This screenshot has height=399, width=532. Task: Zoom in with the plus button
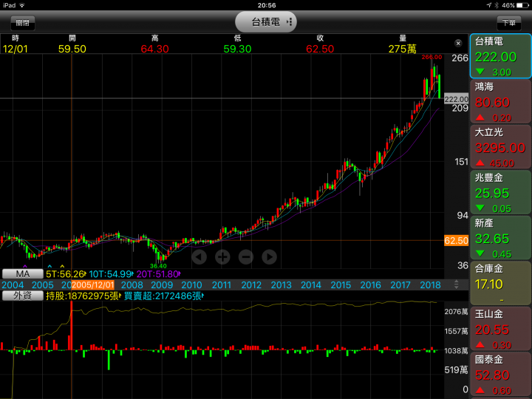tap(222, 257)
